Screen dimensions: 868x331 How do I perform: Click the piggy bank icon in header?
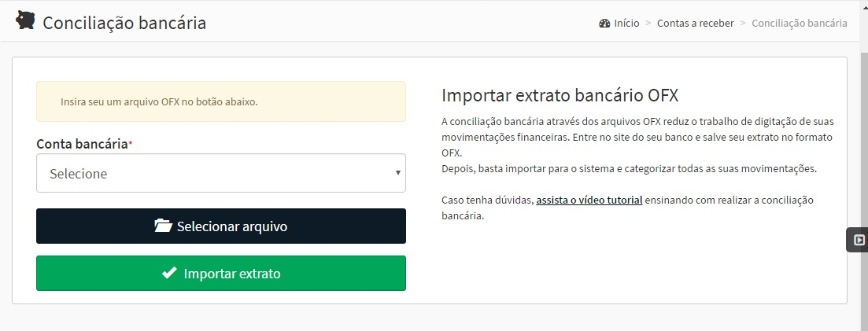tap(25, 20)
